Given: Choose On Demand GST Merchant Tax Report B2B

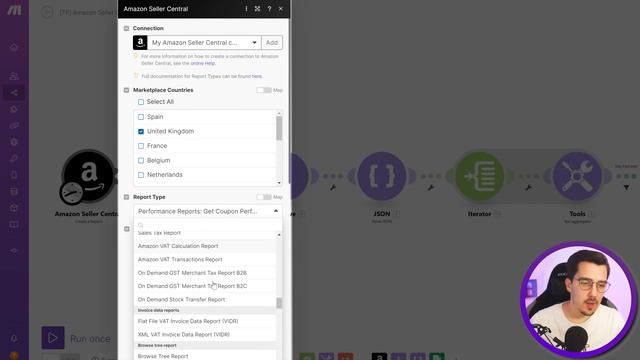Looking at the screenshot, I should click(x=205, y=273).
